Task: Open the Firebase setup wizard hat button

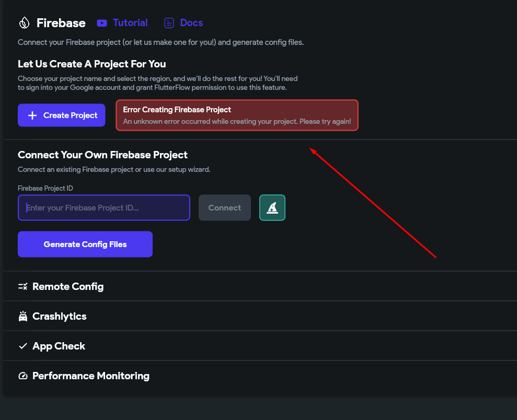Action: point(272,207)
